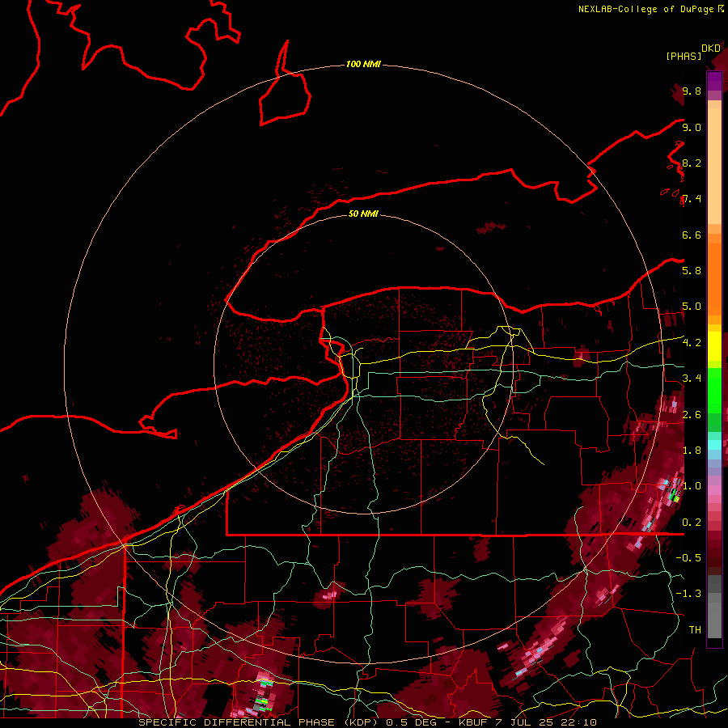Click the 5.8 legend scale value

(692, 271)
